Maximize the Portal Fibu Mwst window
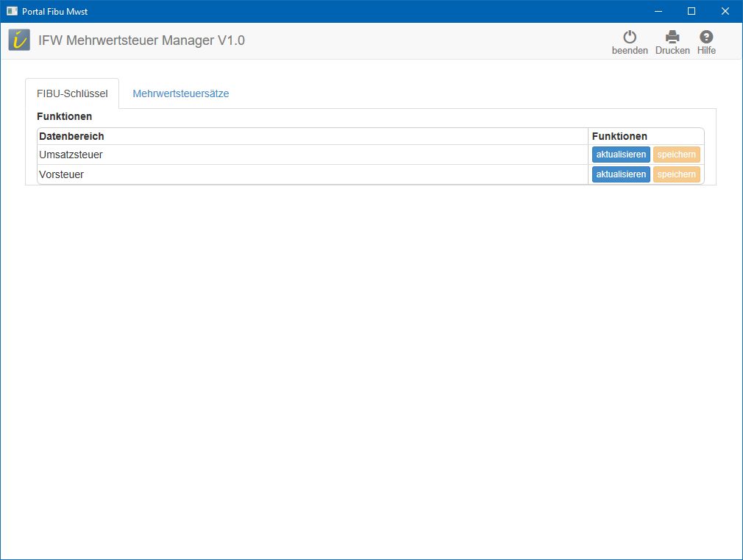This screenshot has height=560, width=743. [x=692, y=11]
